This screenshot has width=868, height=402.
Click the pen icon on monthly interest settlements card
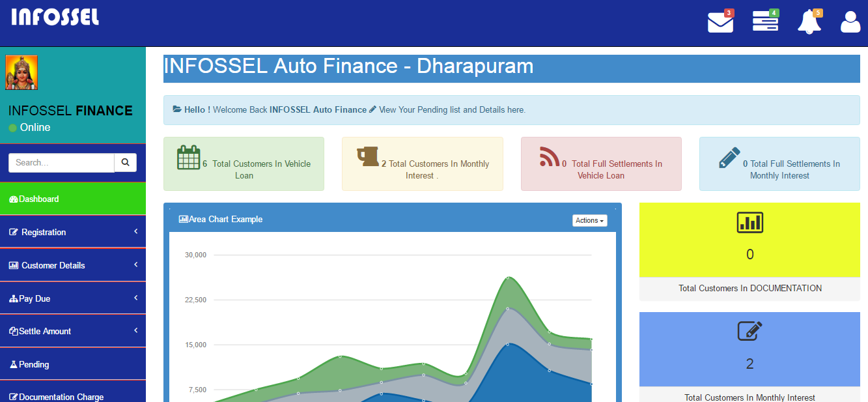[729, 156]
